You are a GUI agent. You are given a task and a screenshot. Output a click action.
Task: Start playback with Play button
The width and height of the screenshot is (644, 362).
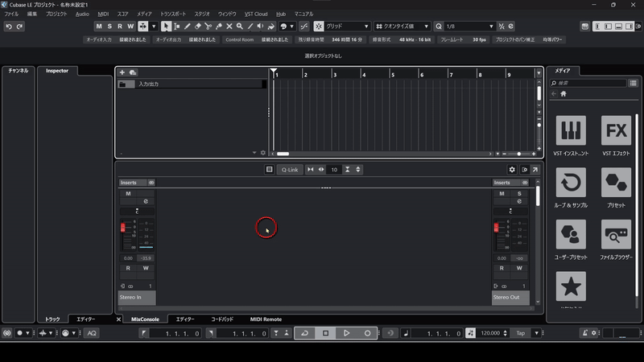pos(347,333)
